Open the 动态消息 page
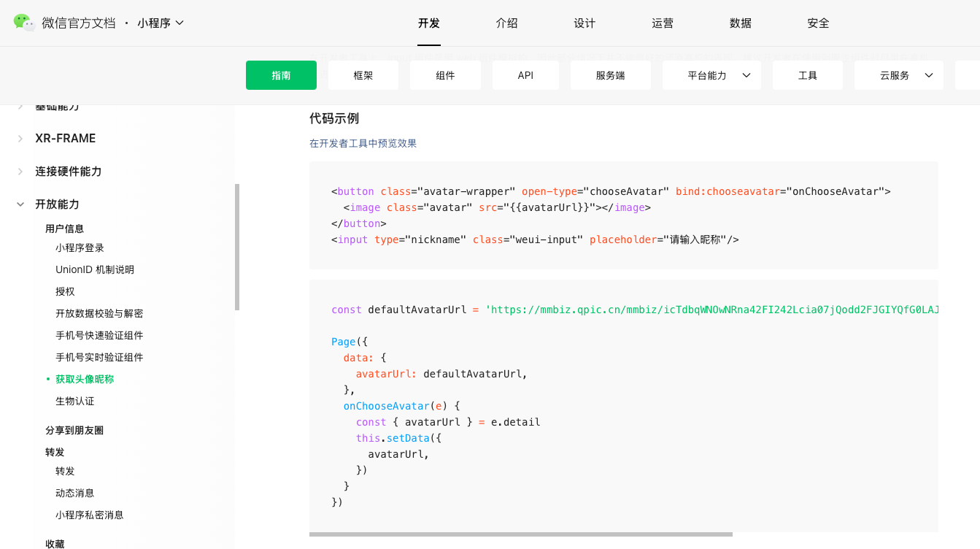This screenshot has height=549, width=980. [x=75, y=493]
